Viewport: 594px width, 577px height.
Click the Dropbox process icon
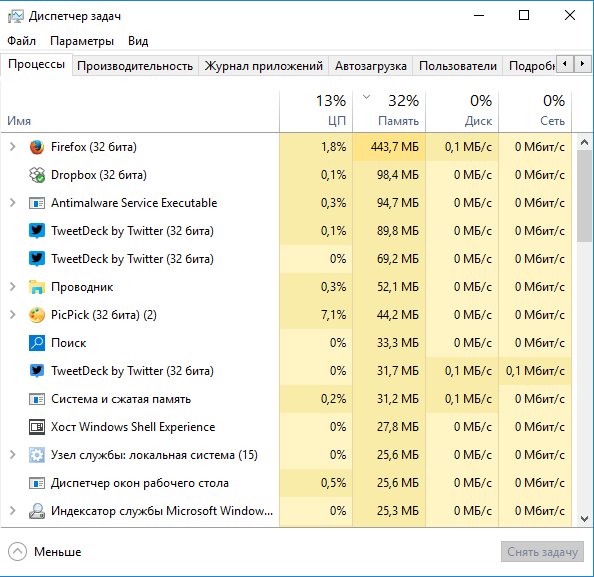(x=37, y=175)
